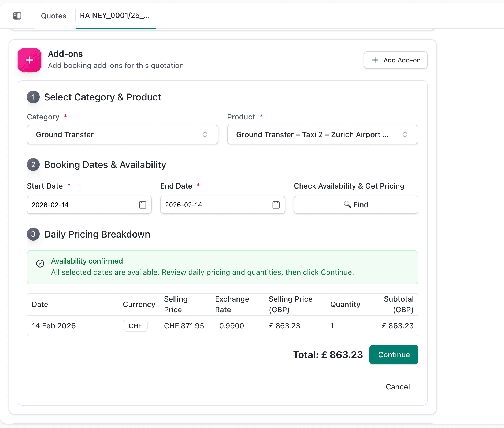Click the Add Add-on button
The image size is (504, 428).
tap(396, 60)
